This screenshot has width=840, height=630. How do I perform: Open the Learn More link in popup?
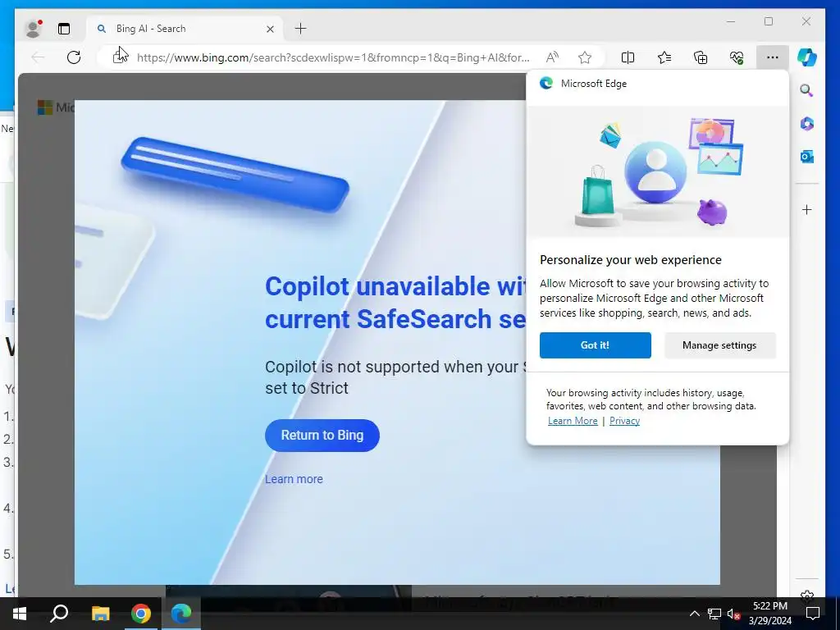pyautogui.click(x=573, y=421)
